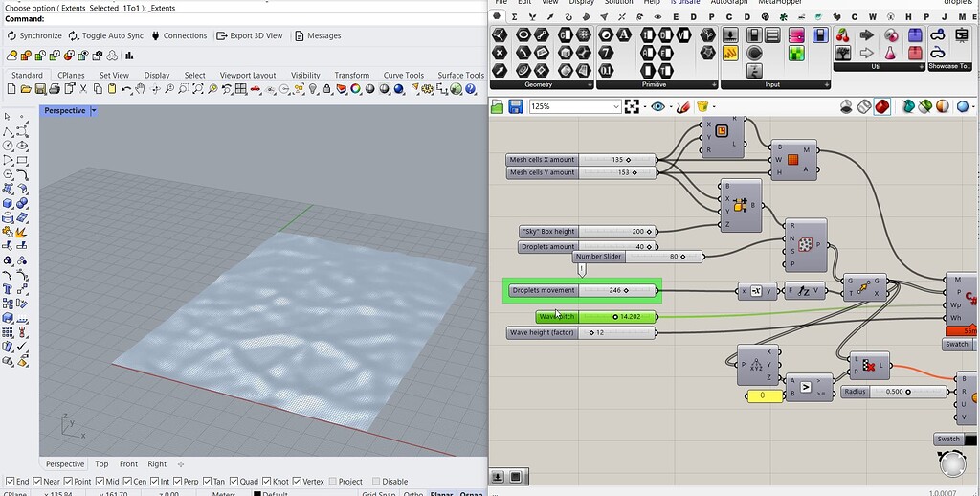The width and height of the screenshot is (980, 496).
Task: Click the Cut scissors icon in Rhino toolbar
Action: 83,89
